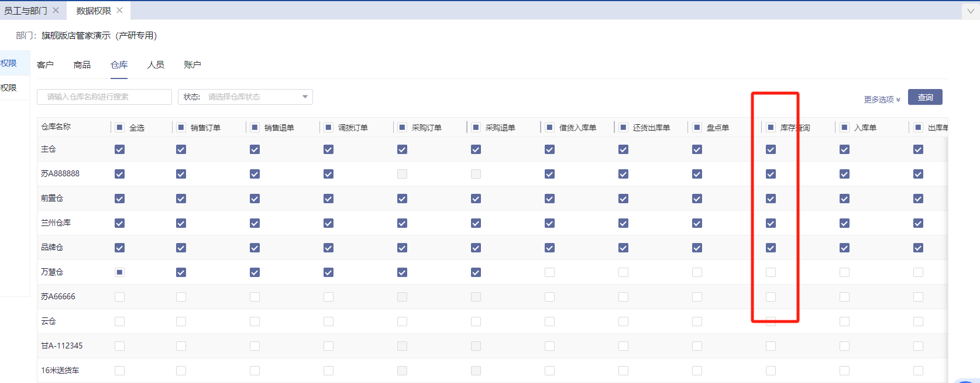Check 全选 for the 苏A66666 row
The image size is (980, 383).
(119, 297)
